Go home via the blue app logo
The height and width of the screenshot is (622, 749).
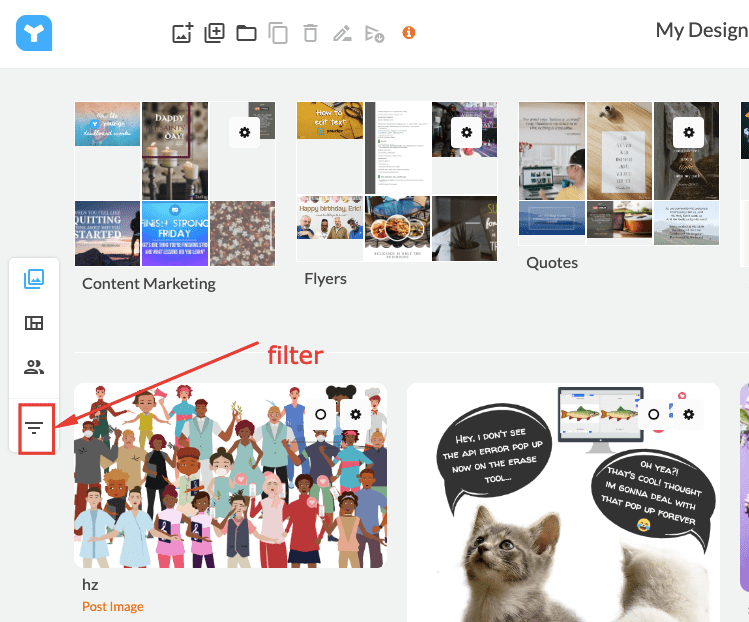tap(34, 33)
